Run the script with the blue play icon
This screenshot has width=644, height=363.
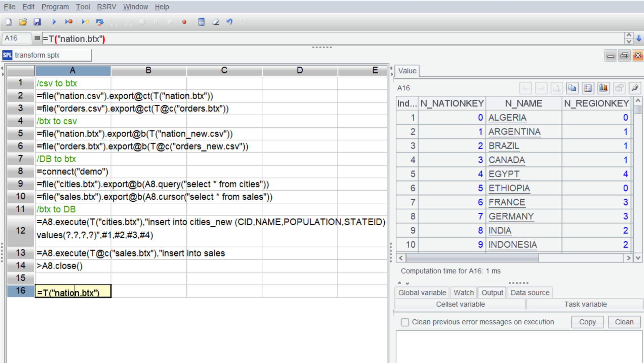click(x=54, y=22)
